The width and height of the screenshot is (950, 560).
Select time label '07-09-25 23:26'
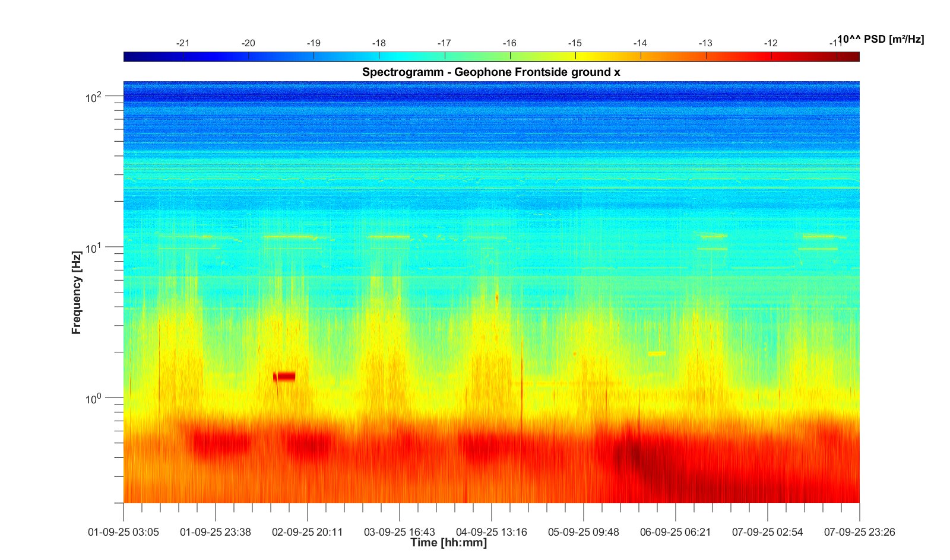859,532
